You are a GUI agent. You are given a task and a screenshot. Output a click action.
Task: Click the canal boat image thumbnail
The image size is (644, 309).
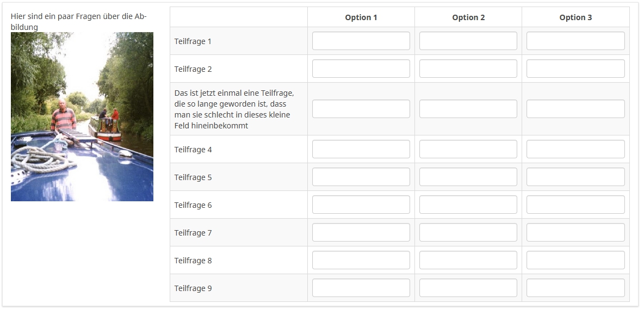pos(82,116)
